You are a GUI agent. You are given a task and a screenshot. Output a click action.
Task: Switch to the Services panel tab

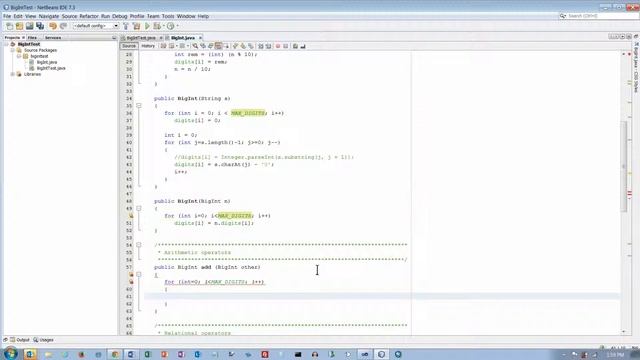[x=53, y=38]
